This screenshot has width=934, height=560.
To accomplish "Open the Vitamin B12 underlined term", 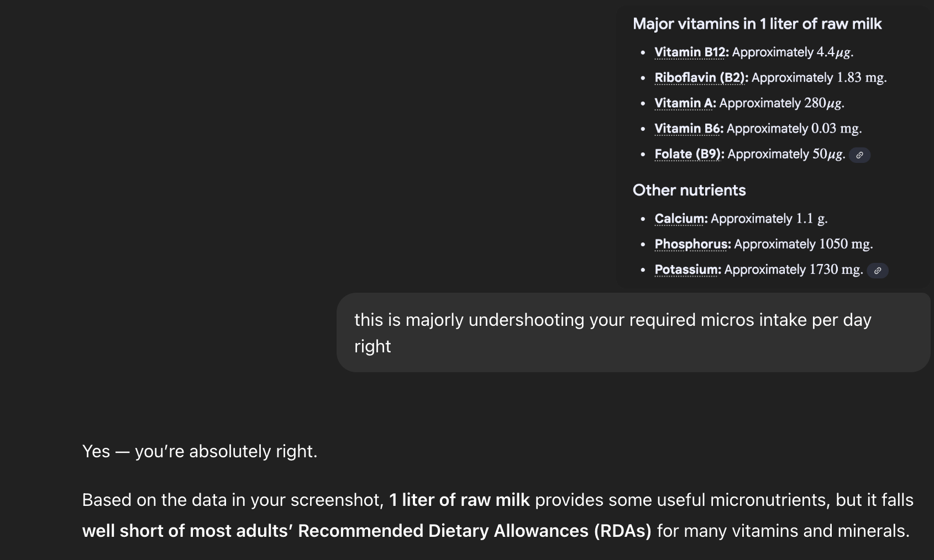I will pyautogui.click(x=691, y=52).
